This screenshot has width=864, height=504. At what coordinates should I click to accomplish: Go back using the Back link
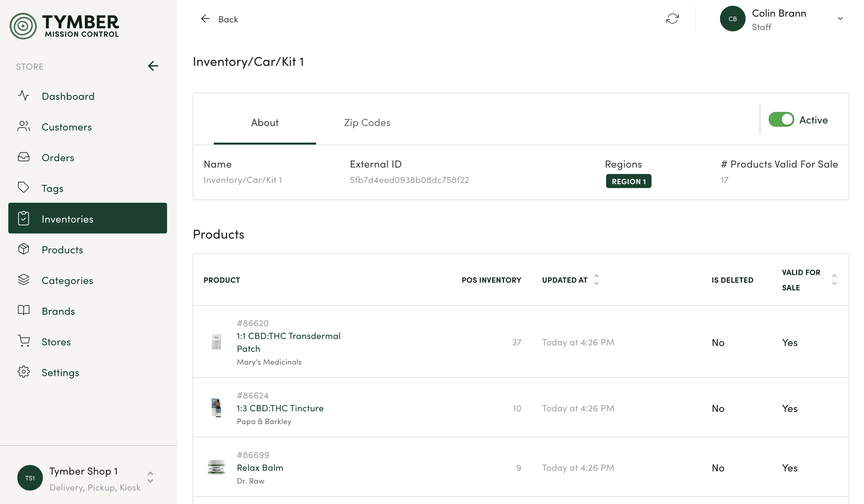(x=220, y=19)
